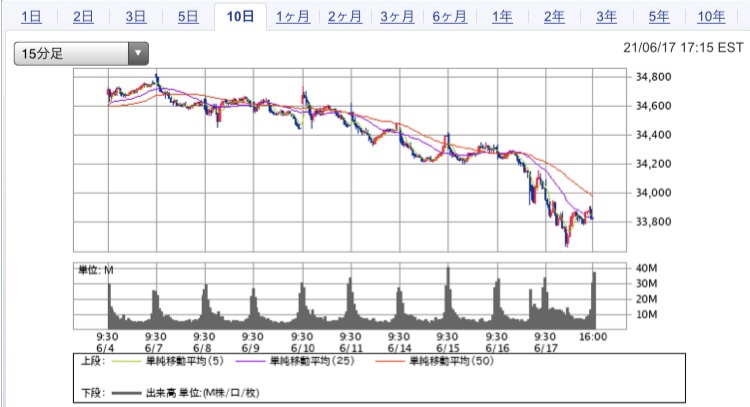Click the 34,800 price axis label
750x407 pixels.
[x=653, y=77]
